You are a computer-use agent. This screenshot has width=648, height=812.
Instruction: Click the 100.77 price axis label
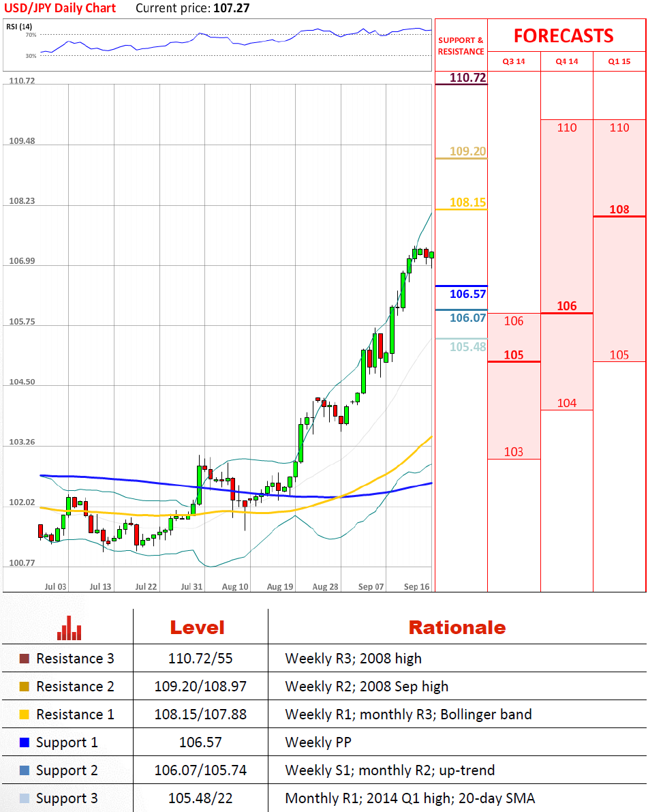coord(22,563)
